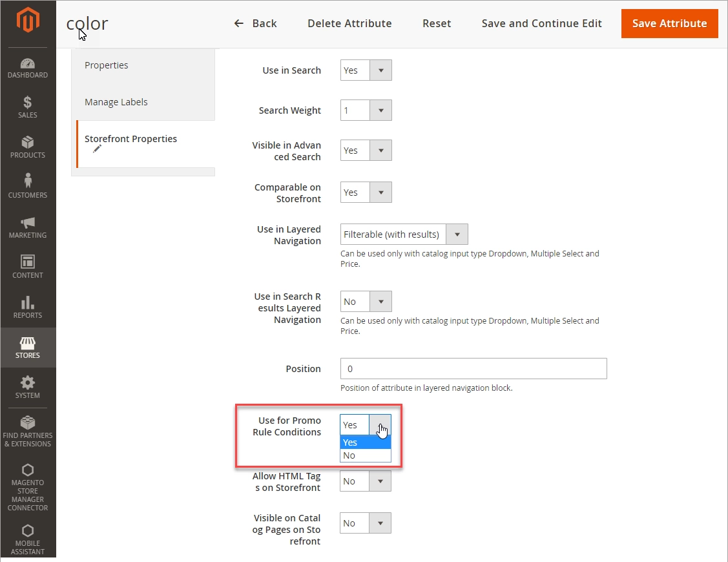
Task: Click the Use in Search label
Action: click(291, 70)
